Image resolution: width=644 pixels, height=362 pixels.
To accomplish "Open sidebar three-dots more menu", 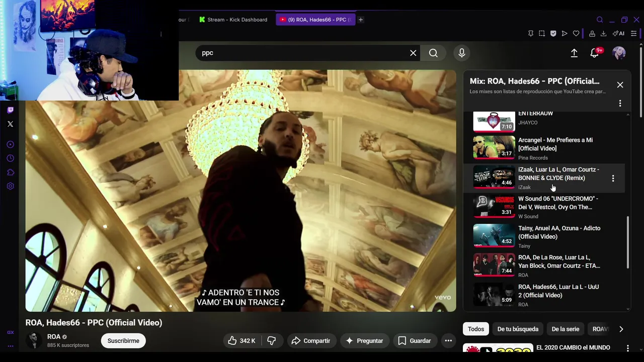I will click(x=10, y=346).
